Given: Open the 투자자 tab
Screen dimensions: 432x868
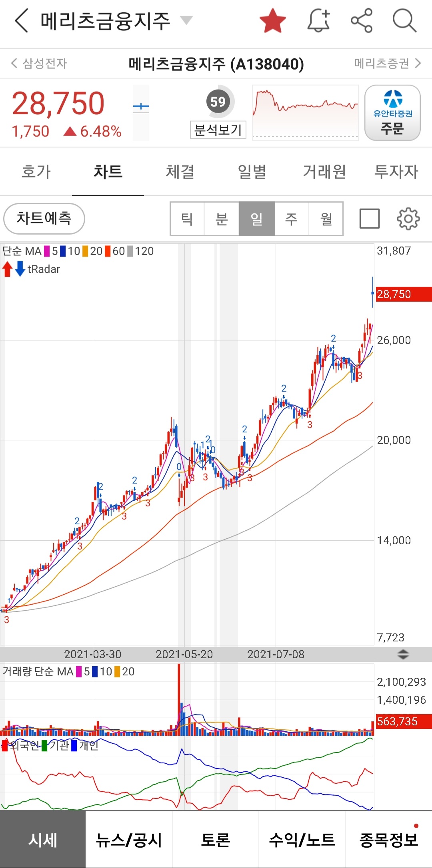Looking at the screenshot, I should [x=396, y=172].
